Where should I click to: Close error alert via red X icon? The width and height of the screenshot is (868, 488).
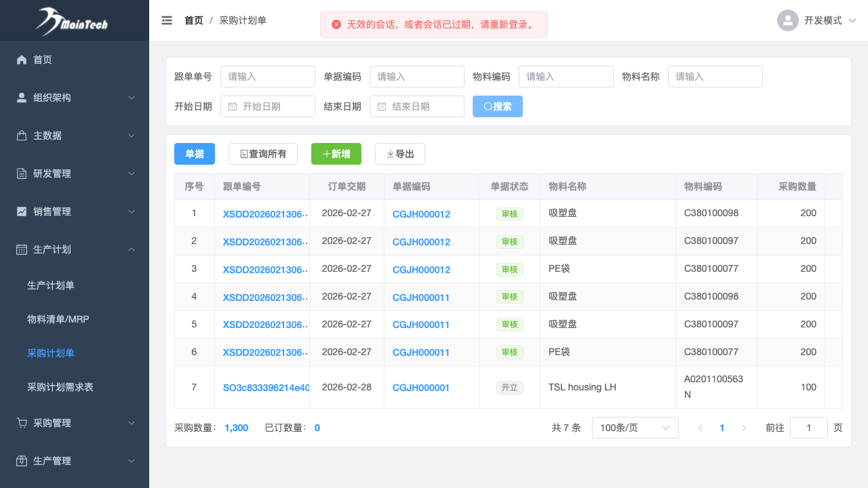(x=336, y=24)
